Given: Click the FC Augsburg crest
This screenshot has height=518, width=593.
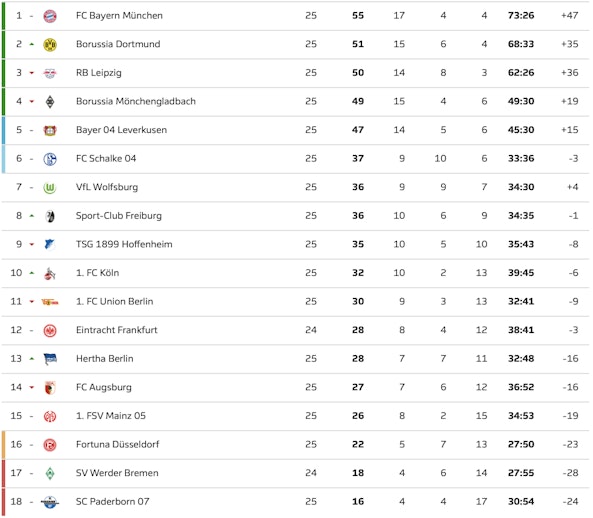Looking at the screenshot, I should (50, 388).
